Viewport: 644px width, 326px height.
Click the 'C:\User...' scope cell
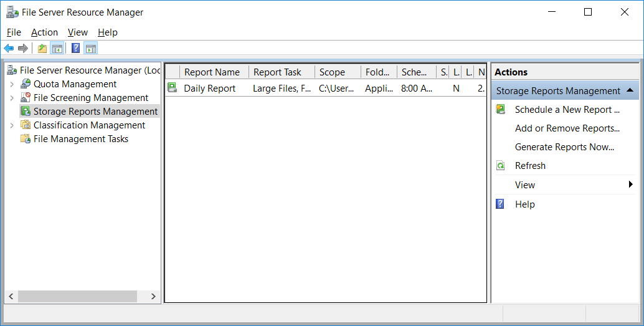pos(336,89)
